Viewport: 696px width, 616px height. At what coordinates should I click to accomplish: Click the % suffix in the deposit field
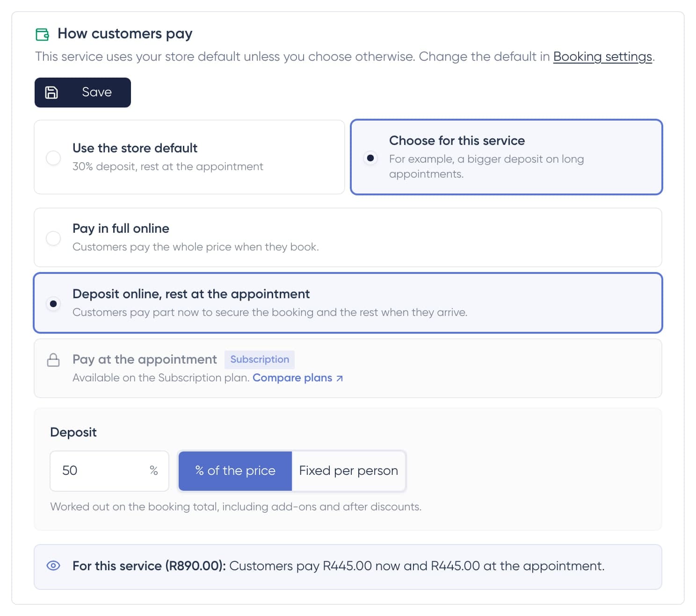153,471
